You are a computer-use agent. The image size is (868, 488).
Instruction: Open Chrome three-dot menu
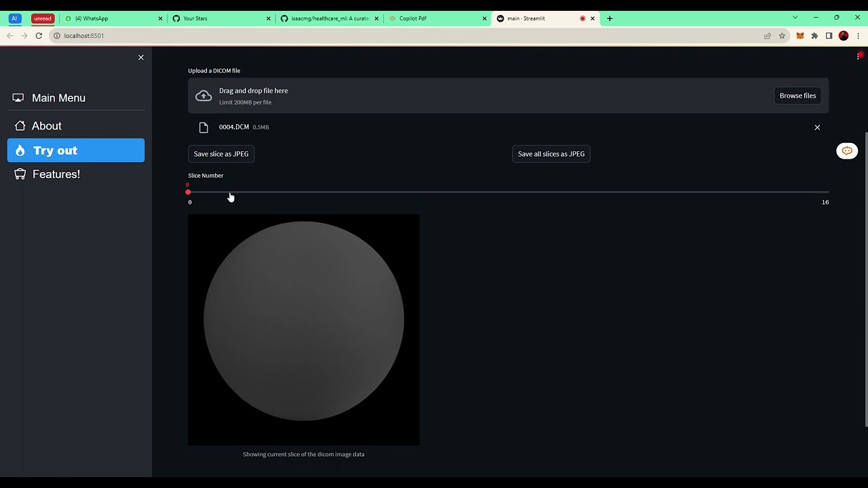(x=858, y=36)
